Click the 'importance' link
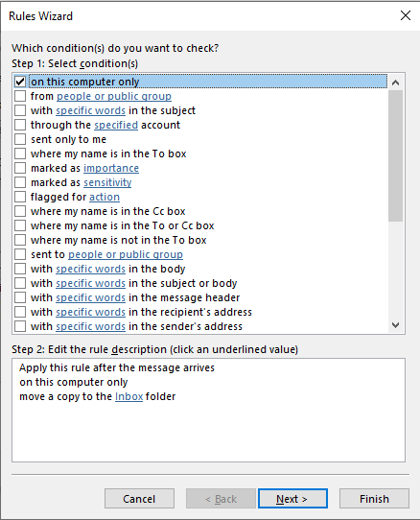Viewport: 420px width, 520px height. click(x=111, y=168)
